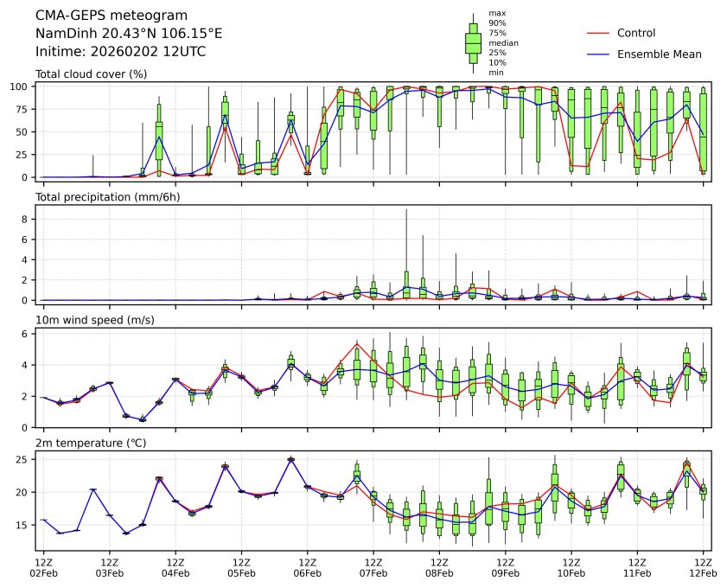Click the 12Z 07Feb x-axis label
The image size is (727, 588).
[373, 567]
